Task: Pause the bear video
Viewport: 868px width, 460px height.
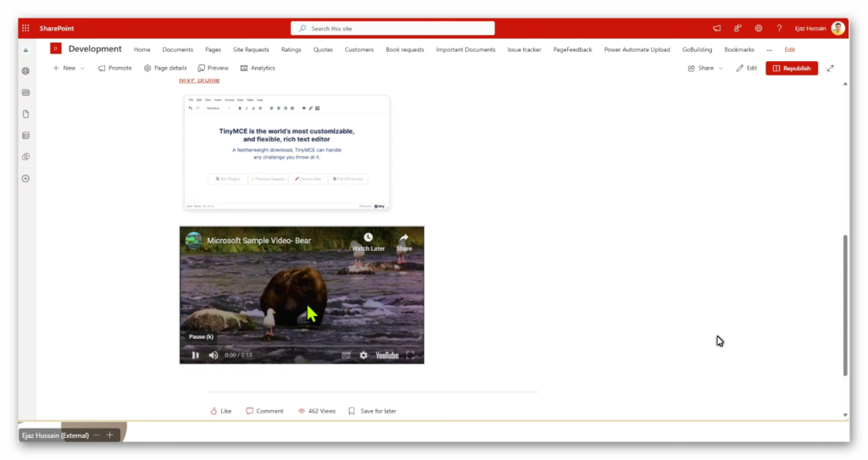Action: (196, 356)
